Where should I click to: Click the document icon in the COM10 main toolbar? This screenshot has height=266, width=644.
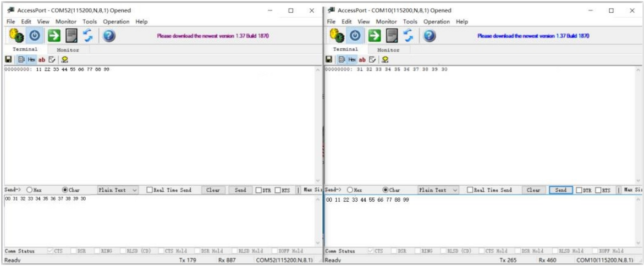coord(392,36)
